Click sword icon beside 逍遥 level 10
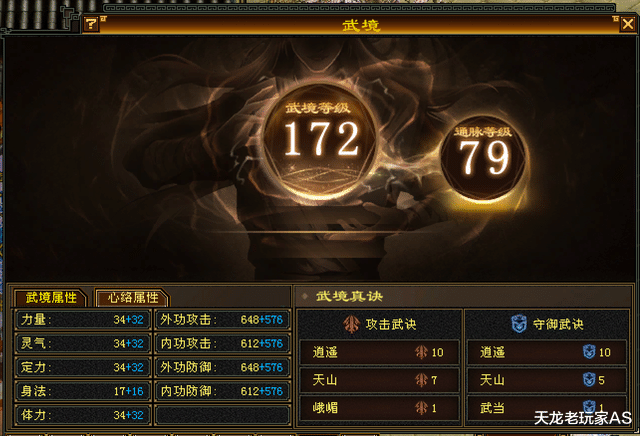Viewport: 640px width, 436px height. tap(421, 352)
